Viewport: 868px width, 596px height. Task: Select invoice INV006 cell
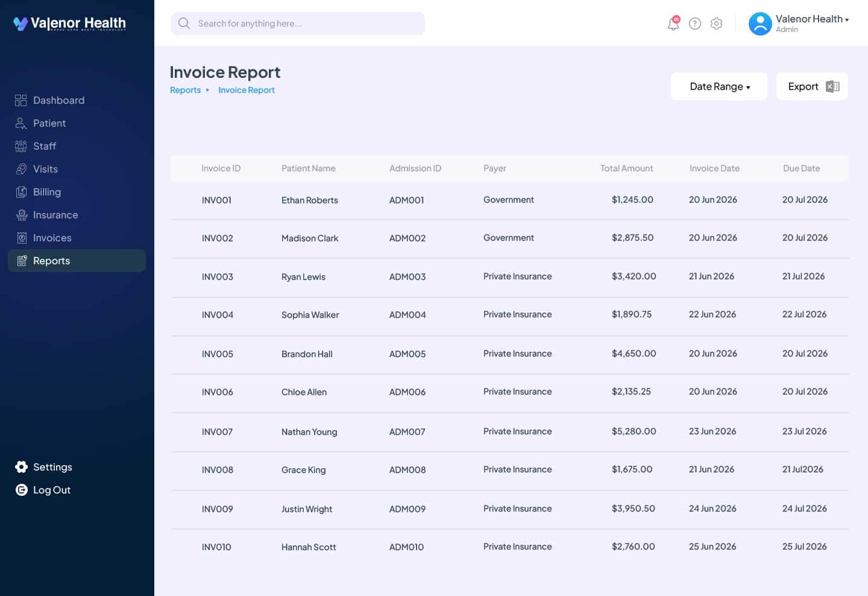coord(218,392)
